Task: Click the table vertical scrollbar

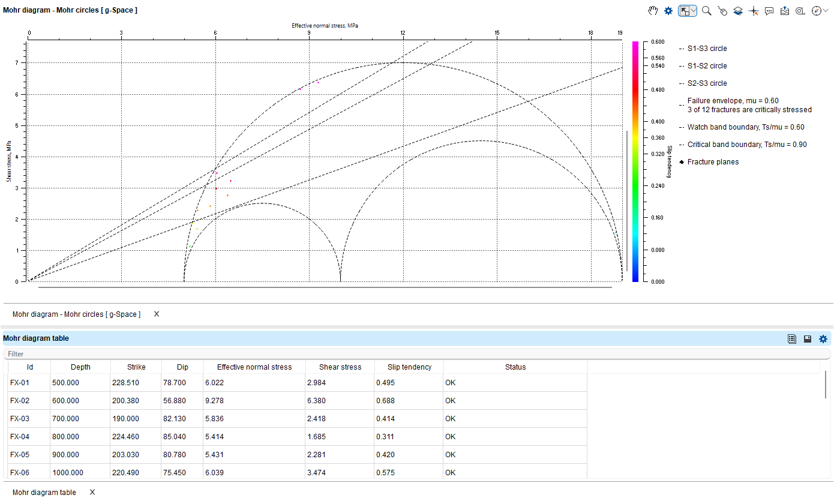Action: [826, 384]
